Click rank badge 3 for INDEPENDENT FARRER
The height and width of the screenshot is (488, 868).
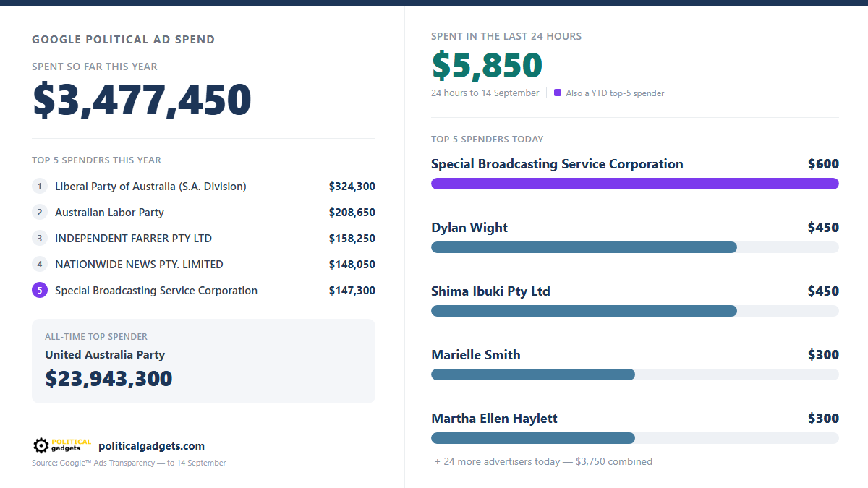pos(40,239)
